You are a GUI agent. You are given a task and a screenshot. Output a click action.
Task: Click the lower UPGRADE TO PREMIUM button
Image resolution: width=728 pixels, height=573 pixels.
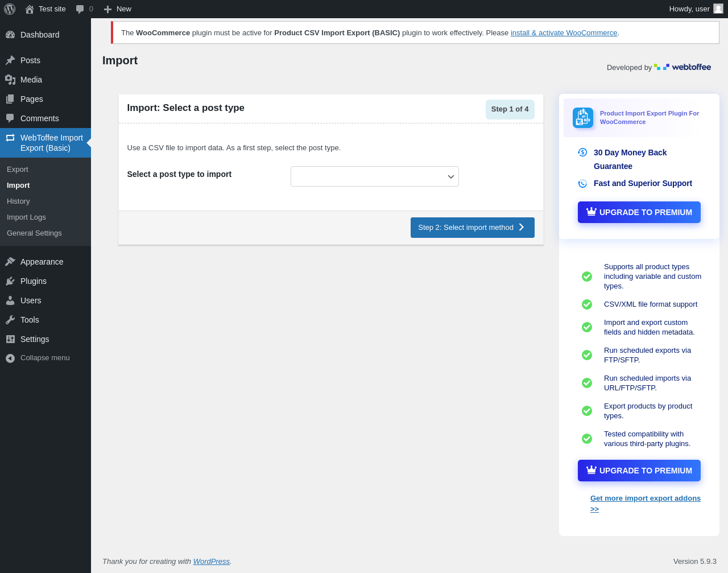[x=639, y=471]
